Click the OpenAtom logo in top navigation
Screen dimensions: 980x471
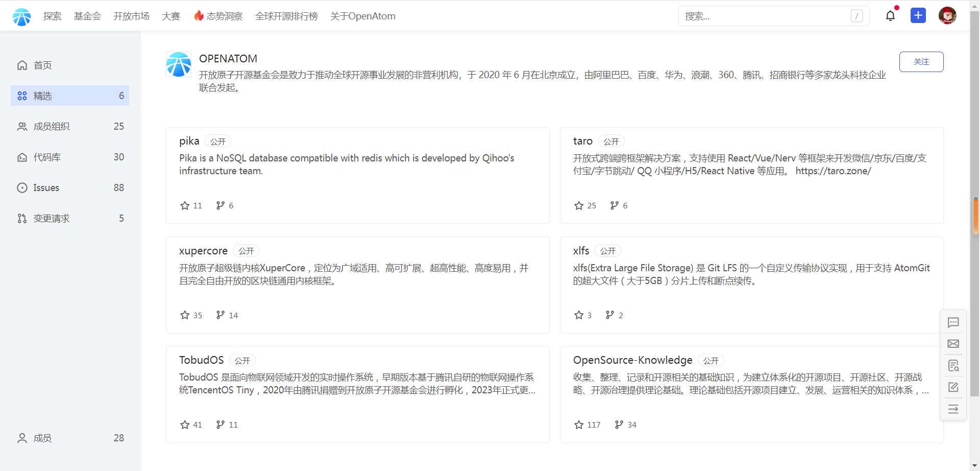pyautogui.click(x=21, y=16)
